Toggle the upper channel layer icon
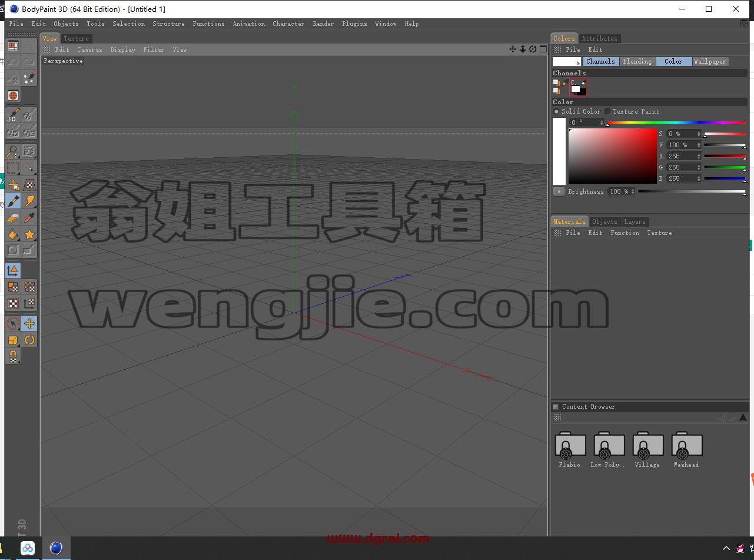 click(x=556, y=83)
